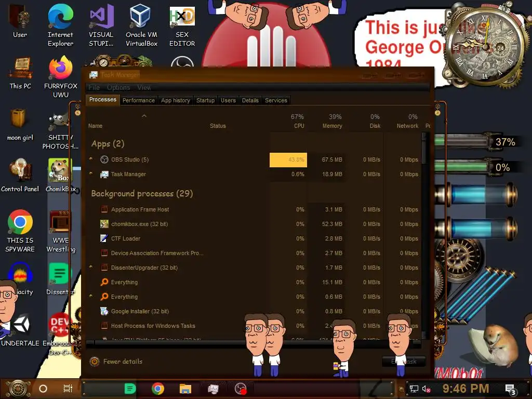The height and width of the screenshot is (399, 532).
Task: Open the User desktop icon
Action: pyautogui.click(x=20, y=21)
